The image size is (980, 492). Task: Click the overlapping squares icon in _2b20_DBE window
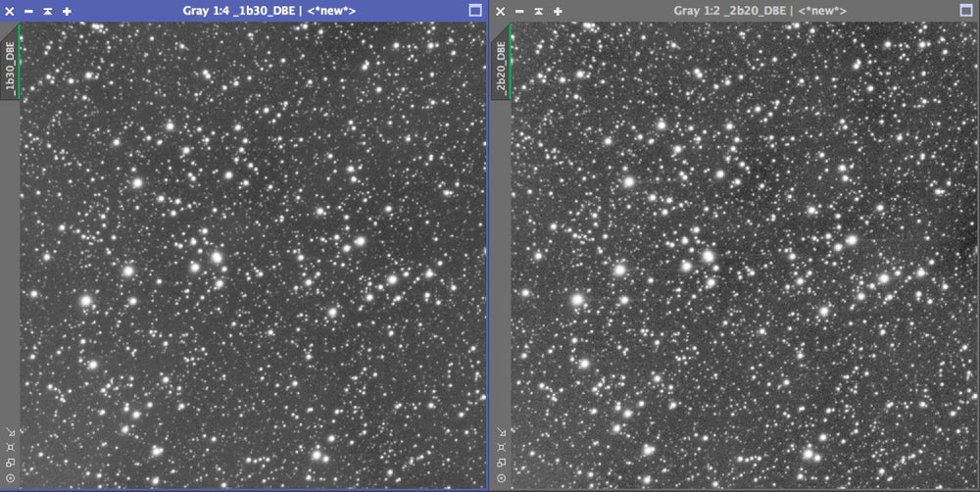click(501, 463)
